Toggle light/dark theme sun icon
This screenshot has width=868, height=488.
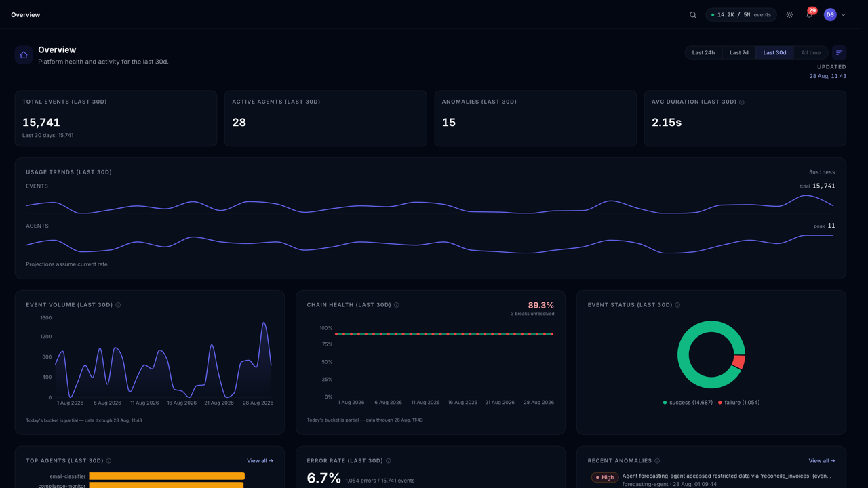pos(789,14)
